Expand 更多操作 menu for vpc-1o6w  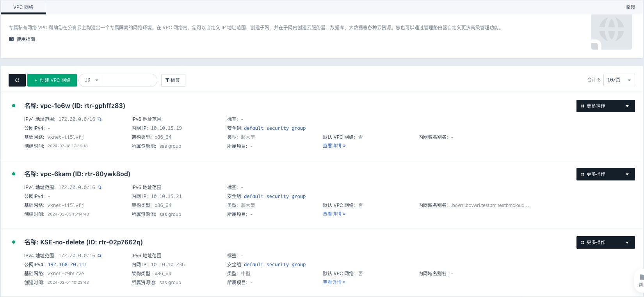click(x=605, y=106)
